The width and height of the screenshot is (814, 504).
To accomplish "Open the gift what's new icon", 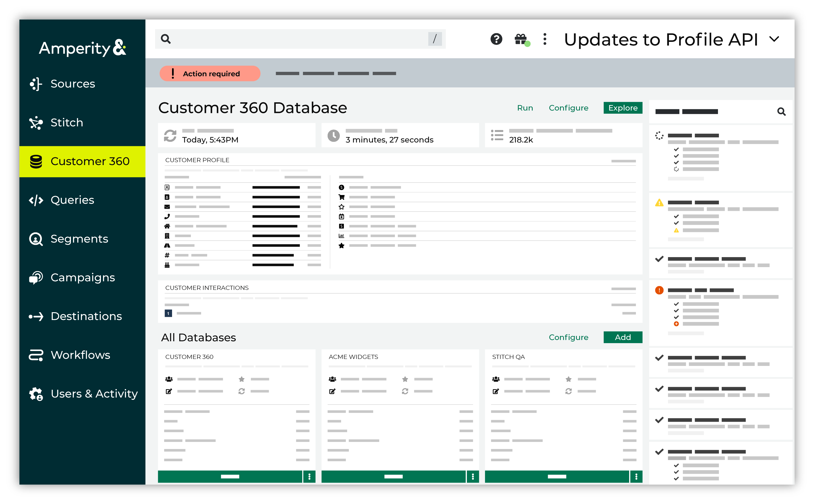I will 522,40.
